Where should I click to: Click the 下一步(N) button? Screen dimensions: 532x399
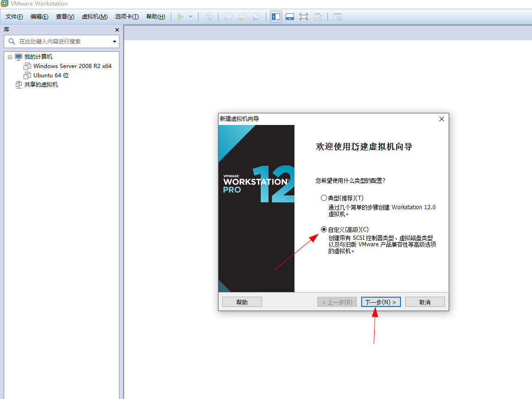coord(381,302)
